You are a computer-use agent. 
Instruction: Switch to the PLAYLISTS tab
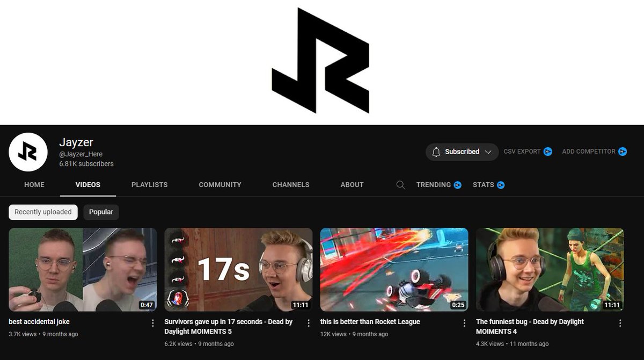[x=150, y=185]
